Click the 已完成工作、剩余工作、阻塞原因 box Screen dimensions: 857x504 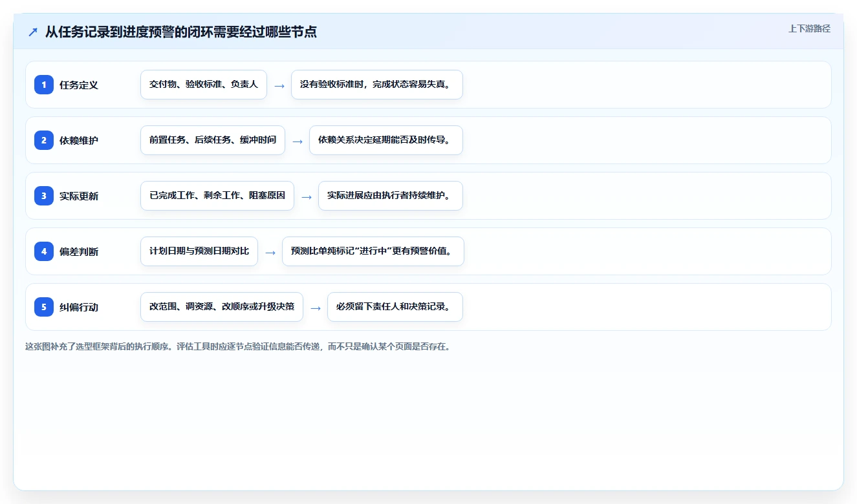point(217,196)
